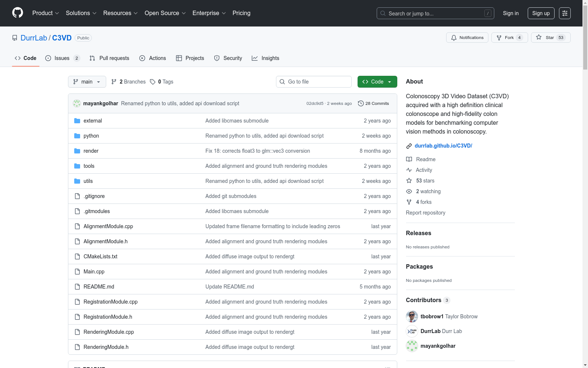
Task: Open the AlignmentModule.cpp file
Action: (x=108, y=226)
